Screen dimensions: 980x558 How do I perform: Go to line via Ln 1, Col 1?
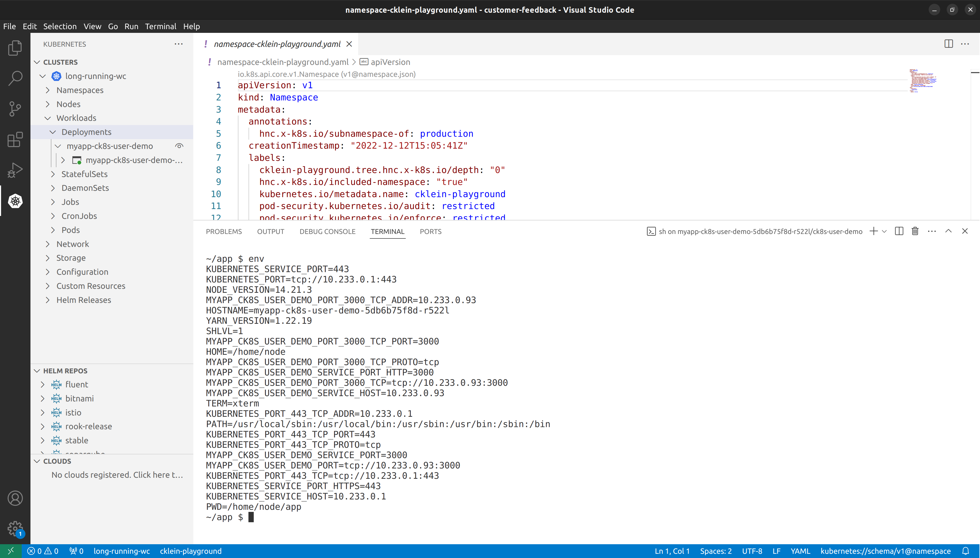point(672,551)
